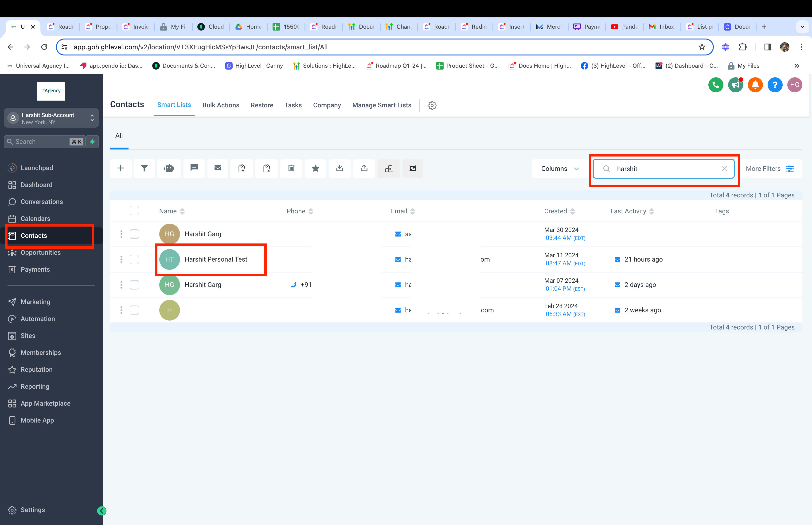Enable checkbox for Harshit Personal Test
The image size is (812, 525).
point(135,259)
